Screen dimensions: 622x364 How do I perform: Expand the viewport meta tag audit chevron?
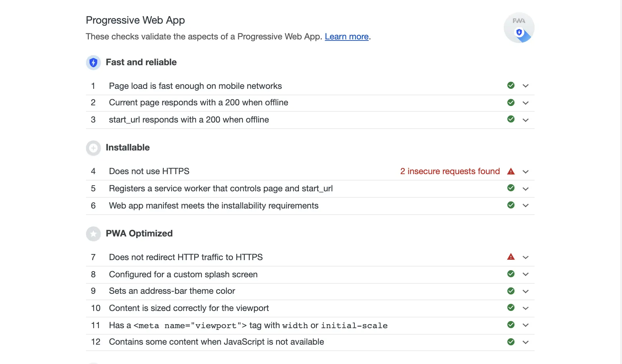[526, 325]
